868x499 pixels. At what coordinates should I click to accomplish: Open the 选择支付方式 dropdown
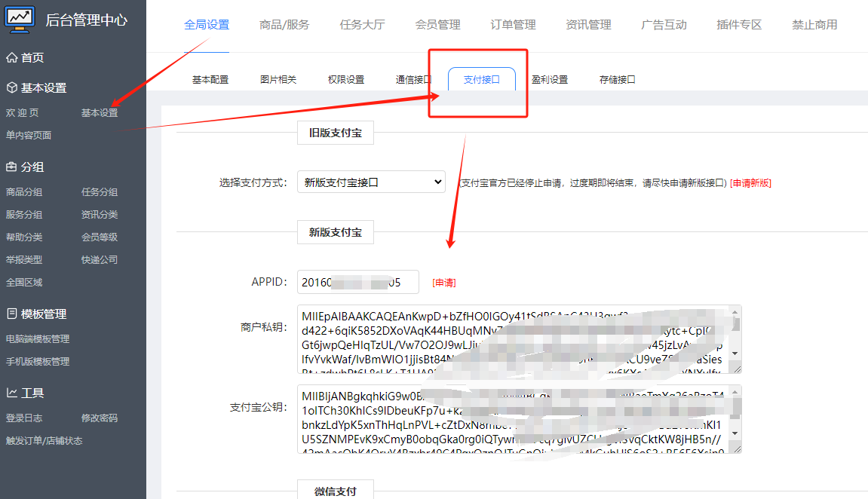click(x=372, y=182)
